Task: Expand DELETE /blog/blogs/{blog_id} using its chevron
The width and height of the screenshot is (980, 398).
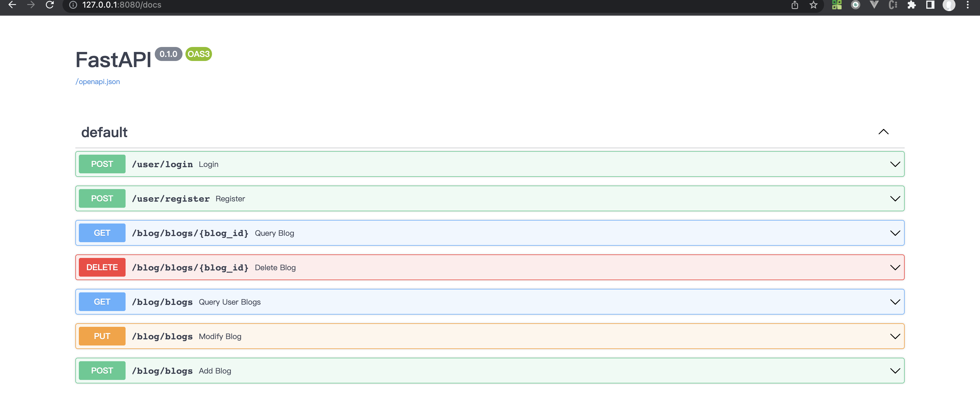Action: coord(895,268)
